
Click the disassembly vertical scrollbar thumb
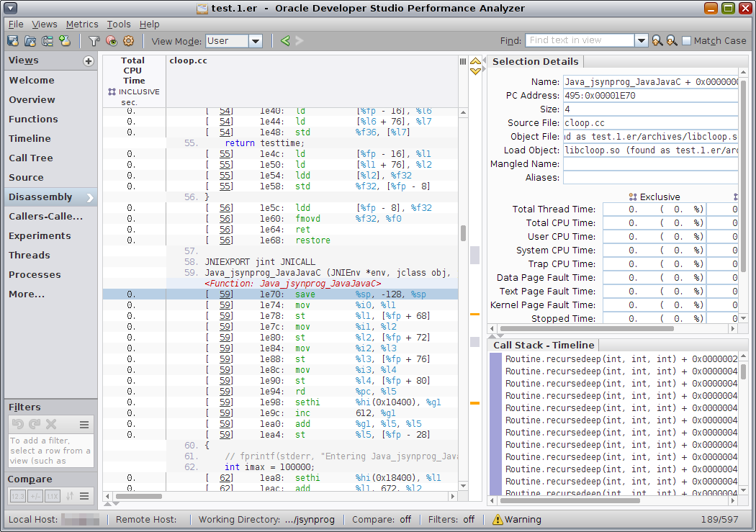pos(463,233)
